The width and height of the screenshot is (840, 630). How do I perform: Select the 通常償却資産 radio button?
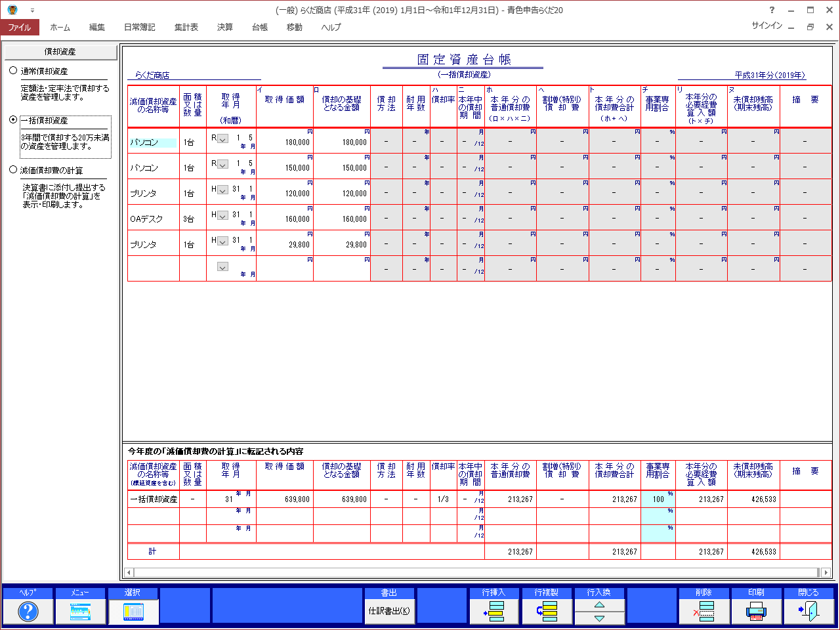13,71
